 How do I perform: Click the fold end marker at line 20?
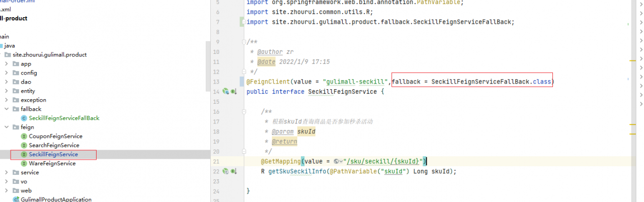click(x=244, y=151)
